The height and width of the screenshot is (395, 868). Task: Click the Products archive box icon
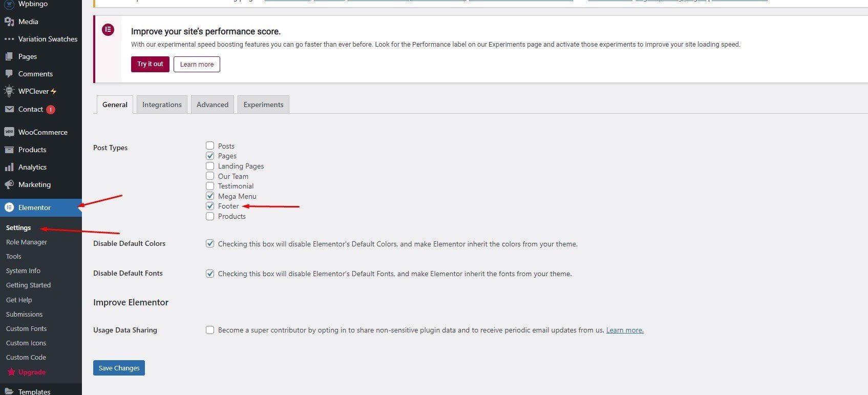[x=9, y=150]
